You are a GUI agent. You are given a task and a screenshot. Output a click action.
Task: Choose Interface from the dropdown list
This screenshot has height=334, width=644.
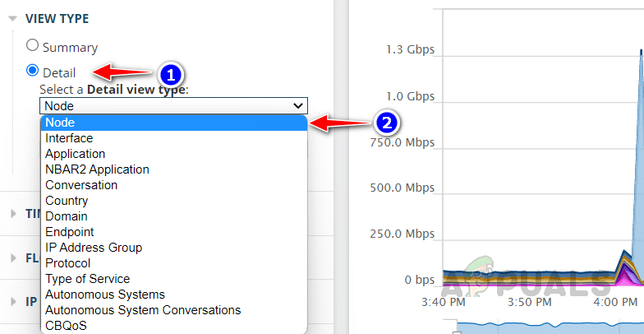pyautogui.click(x=69, y=138)
